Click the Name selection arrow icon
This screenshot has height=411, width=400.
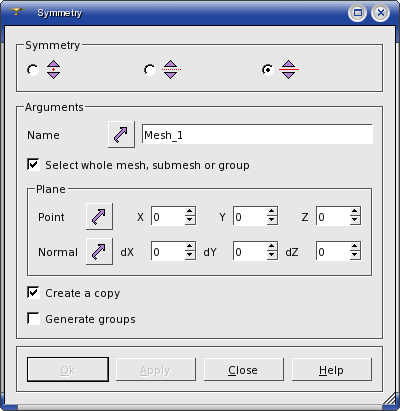coord(121,134)
